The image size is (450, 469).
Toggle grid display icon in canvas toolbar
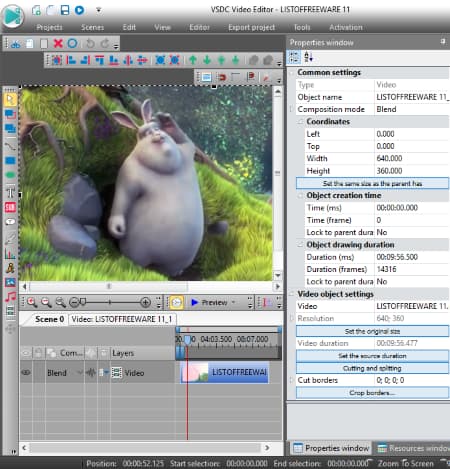pyautogui.click(x=206, y=77)
